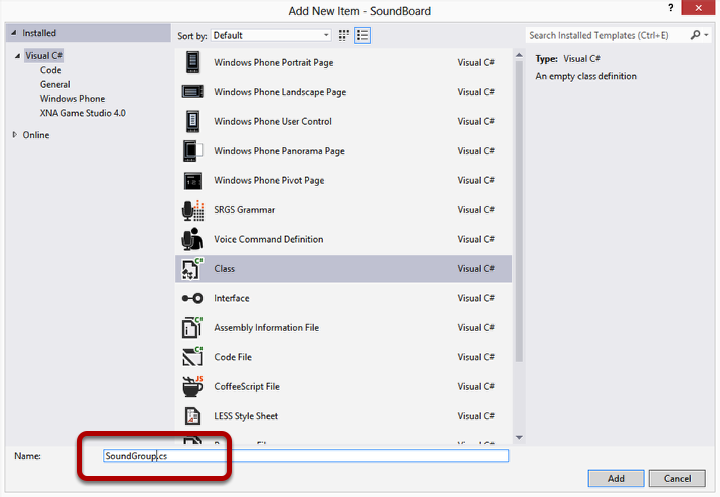
Task: Select the LESS Style Sheet text
Action: (246, 416)
